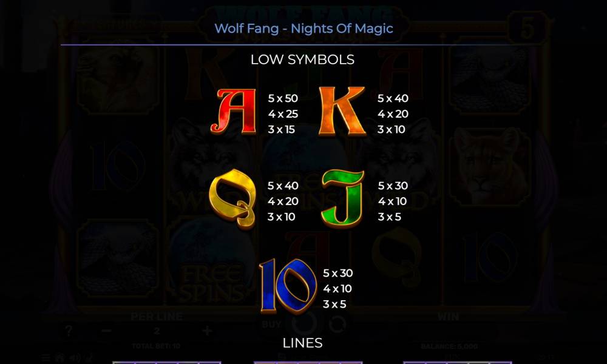This screenshot has height=364, width=607.
Task: Click the orange K symbol
Action: pyautogui.click(x=342, y=111)
